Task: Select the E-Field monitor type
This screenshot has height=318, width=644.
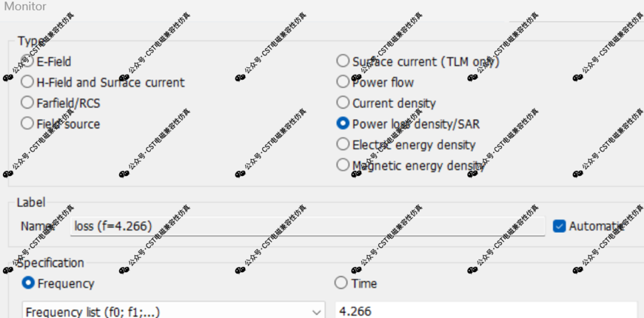Action: [27, 61]
